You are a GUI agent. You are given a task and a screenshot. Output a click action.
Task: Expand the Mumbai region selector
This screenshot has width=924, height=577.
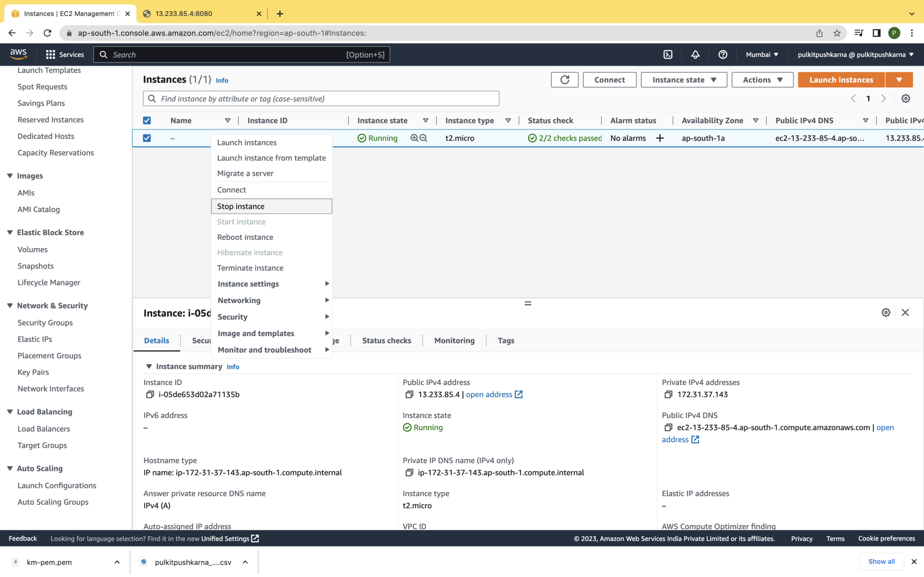(762, 55)
